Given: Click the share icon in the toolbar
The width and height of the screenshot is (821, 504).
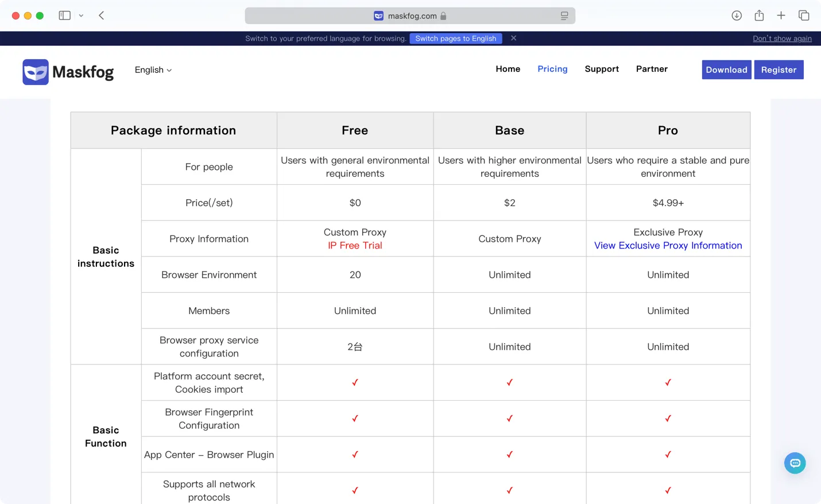Looking at the screenshot, I should [759, 15].
